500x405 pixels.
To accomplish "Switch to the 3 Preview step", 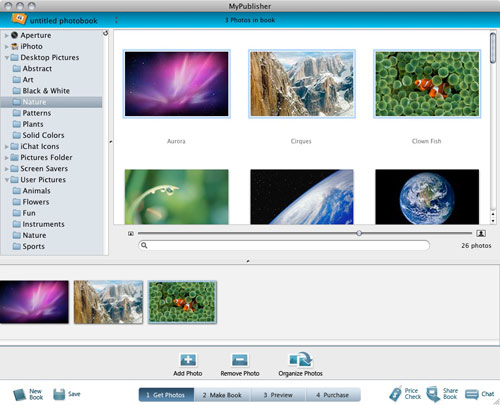I will 278,395.
